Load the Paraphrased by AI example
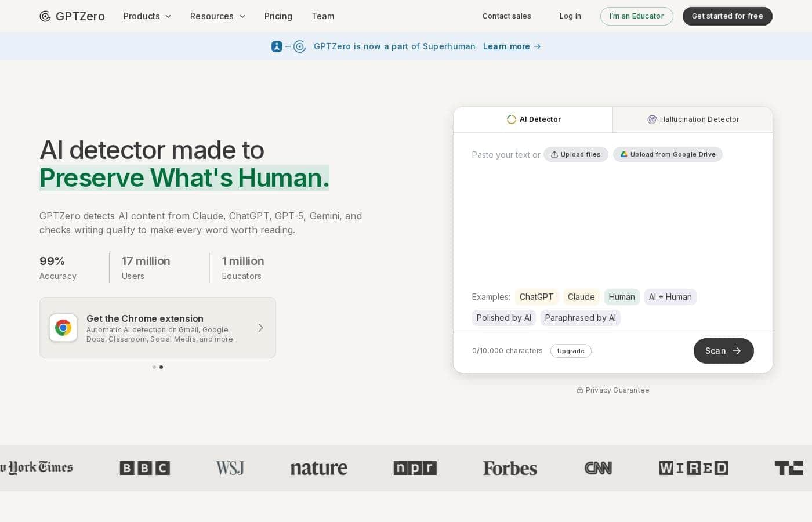The height and width of the screenshot is (522, 812). [581, 318]
